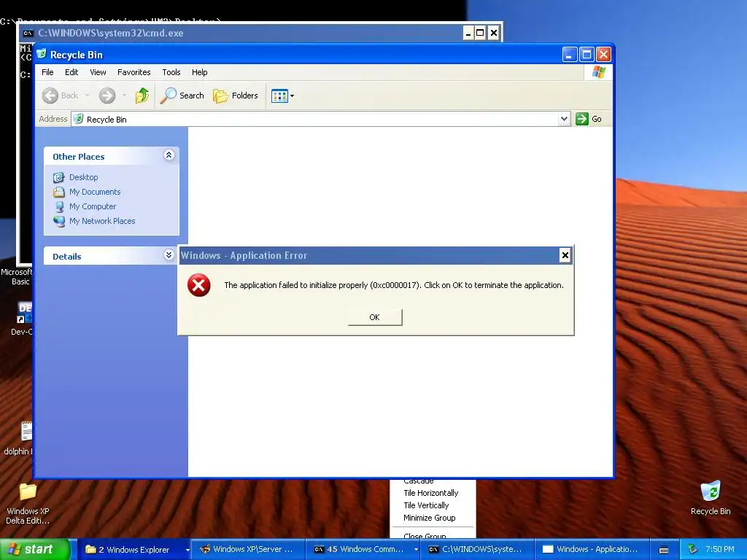Click the Go button beside address bar
Screen dimensions: 747x560
tap(589, 119)
